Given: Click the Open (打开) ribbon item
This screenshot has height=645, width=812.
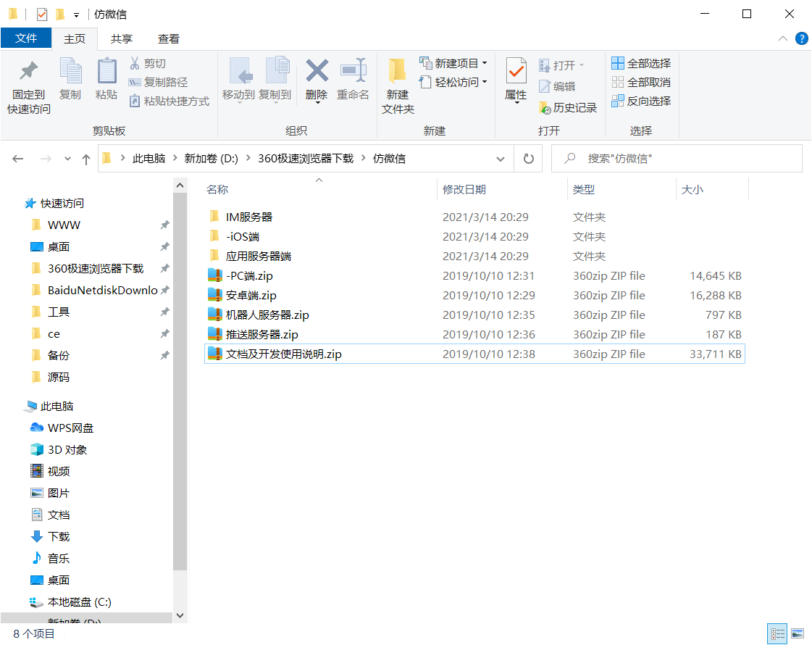Looking at the screenshot, I should tap(561, 65).
